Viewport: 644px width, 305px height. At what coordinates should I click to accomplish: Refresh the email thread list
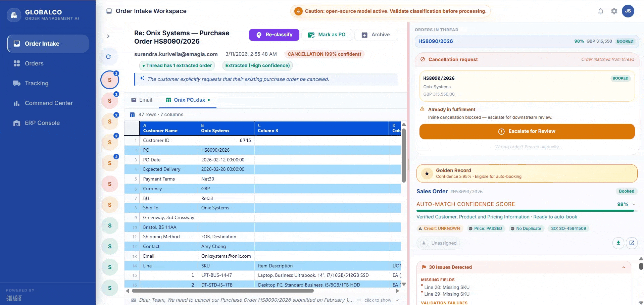[x=108, y=57]
